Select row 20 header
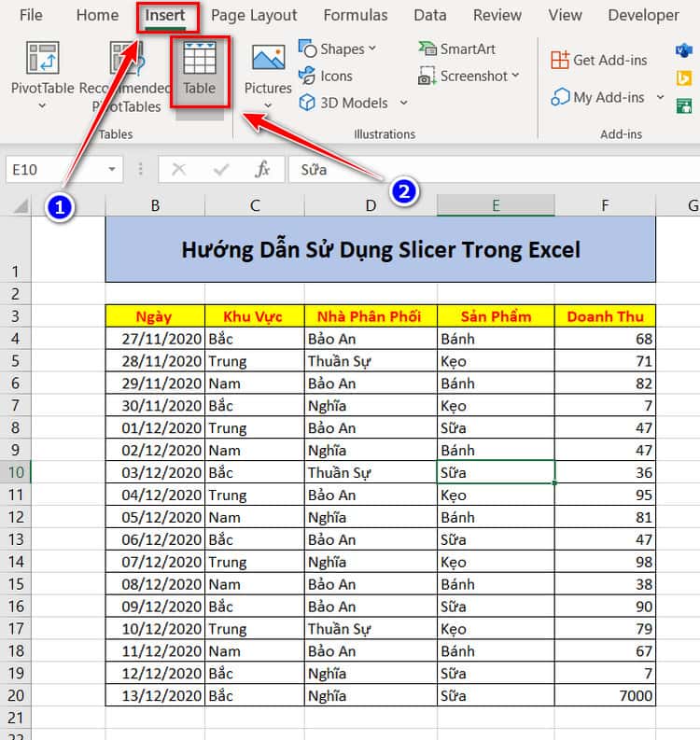The image size is (700, 740). point(16,695)
